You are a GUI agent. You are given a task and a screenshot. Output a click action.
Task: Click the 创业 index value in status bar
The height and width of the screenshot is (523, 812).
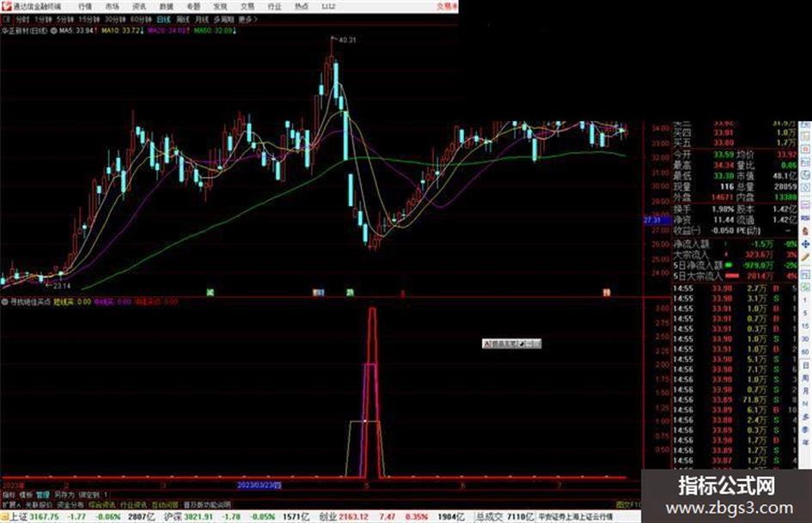pos(353,517)
